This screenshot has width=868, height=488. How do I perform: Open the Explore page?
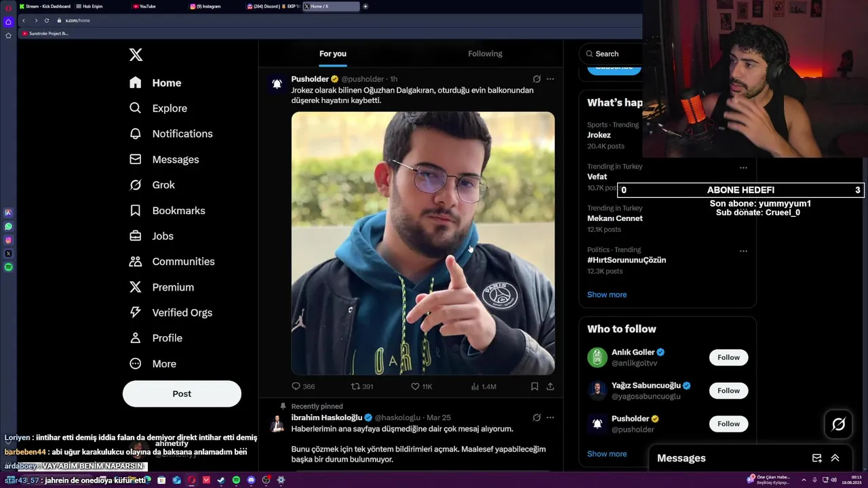click(x=158, y=108)
